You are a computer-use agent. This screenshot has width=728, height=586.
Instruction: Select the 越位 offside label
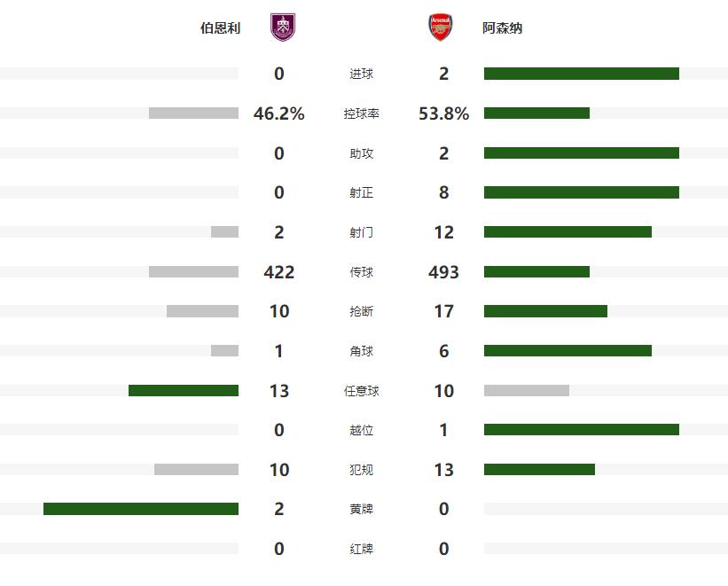pos(361,430)
